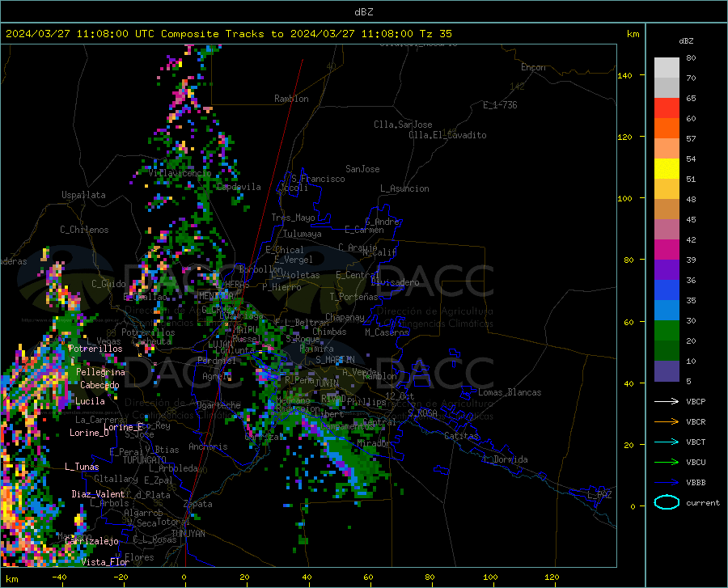Click the 'Lucila' place label
This screenshot has height=588, width=728.
pos(90,401)
